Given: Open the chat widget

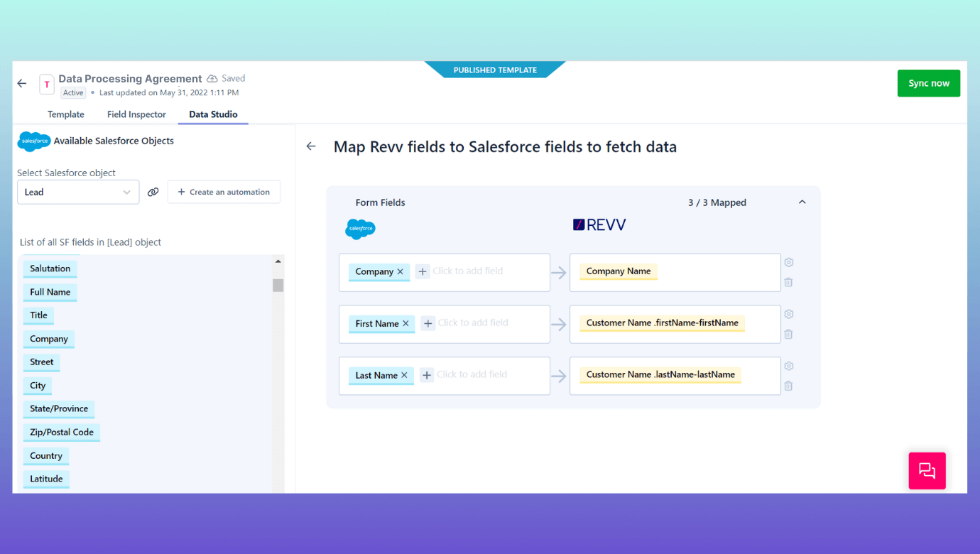Looking at the screenshot, I should (927, 471).
